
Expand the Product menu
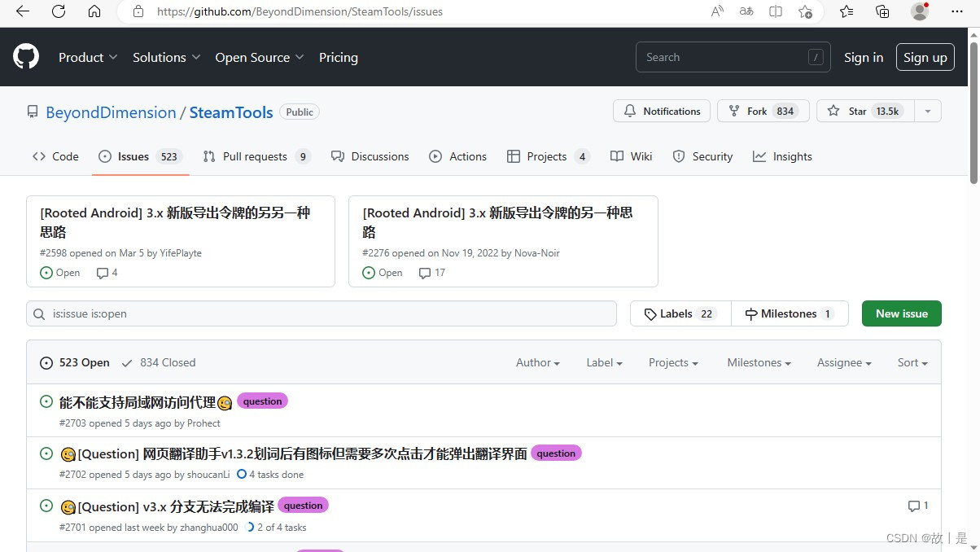pyautogui.click(x=88, y=57)
